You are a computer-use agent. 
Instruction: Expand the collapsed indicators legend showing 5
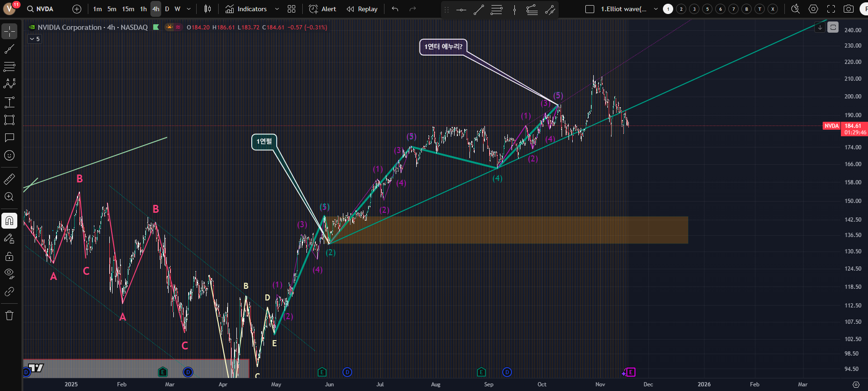(x=35, y=39)
